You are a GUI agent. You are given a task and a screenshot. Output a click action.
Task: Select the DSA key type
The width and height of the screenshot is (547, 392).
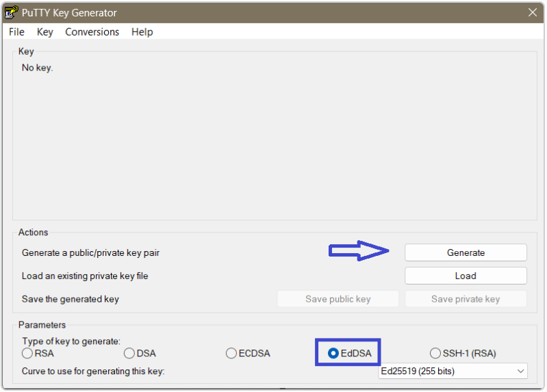click(x=140, y=353)
